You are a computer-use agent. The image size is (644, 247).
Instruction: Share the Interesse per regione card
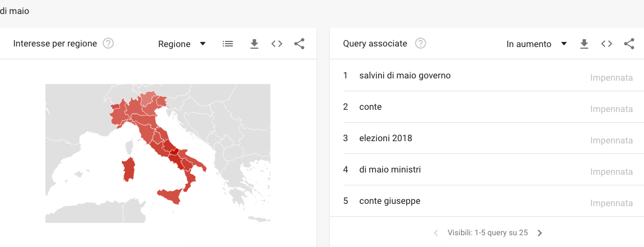pos(300,44)
